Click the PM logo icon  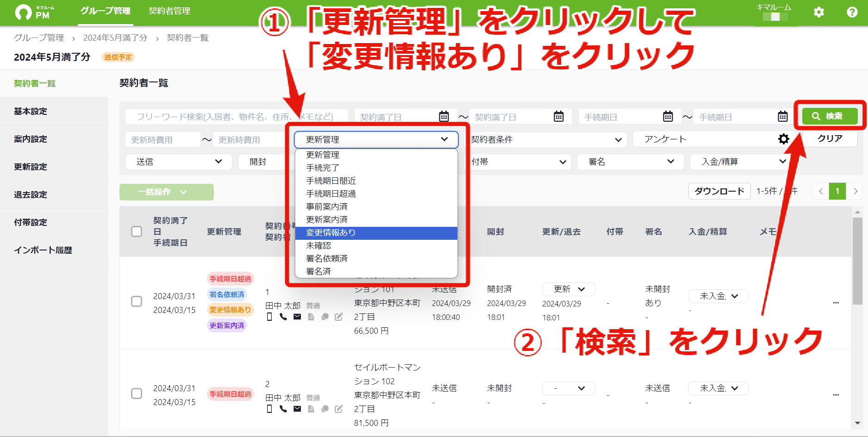click(24, 12)
